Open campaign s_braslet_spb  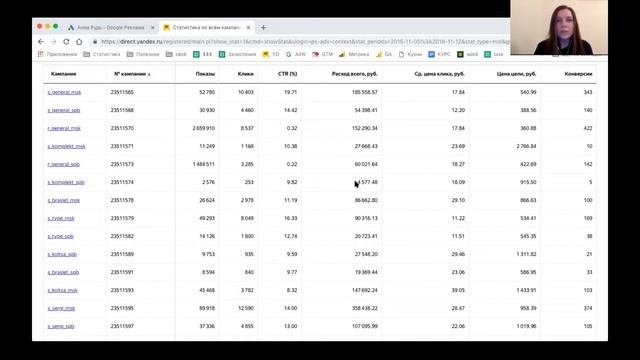click(63, 272)
